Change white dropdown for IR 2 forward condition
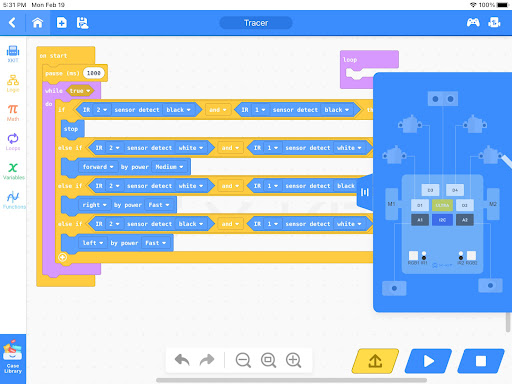Image resolution: width=512 pixels, height=384 pixels. tap(191, 148)
